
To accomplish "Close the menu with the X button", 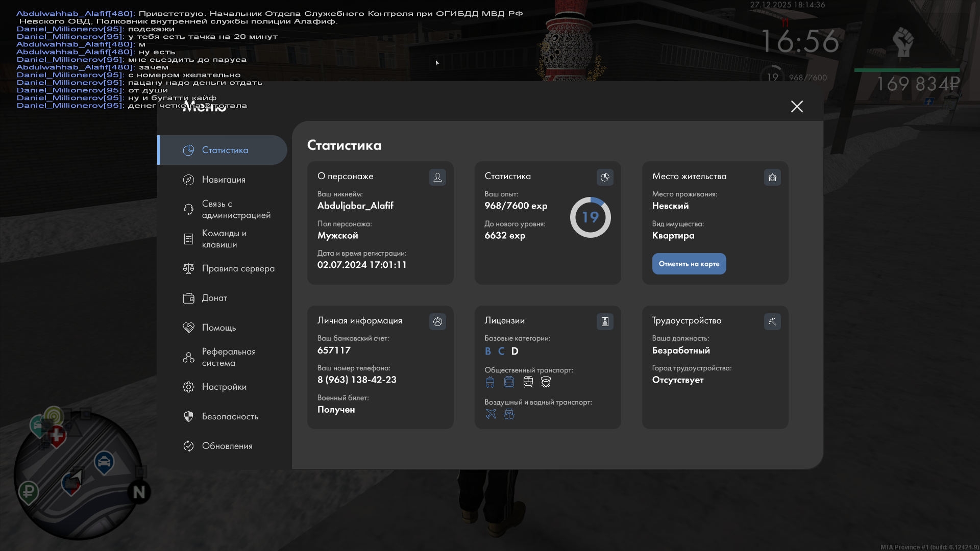I will [x=797, y=106].
